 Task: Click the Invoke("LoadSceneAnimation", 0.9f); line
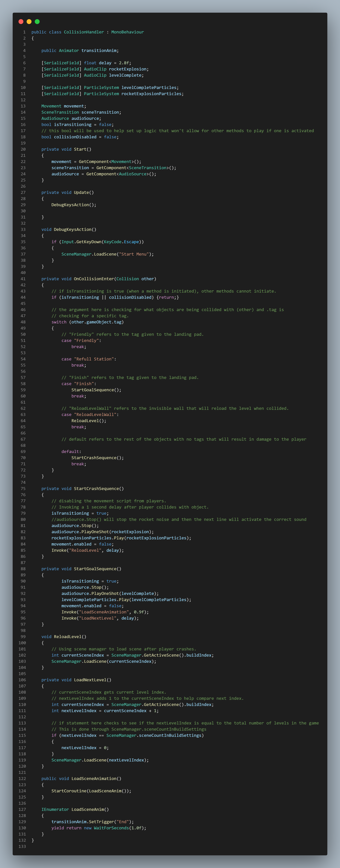click(105, 612)
